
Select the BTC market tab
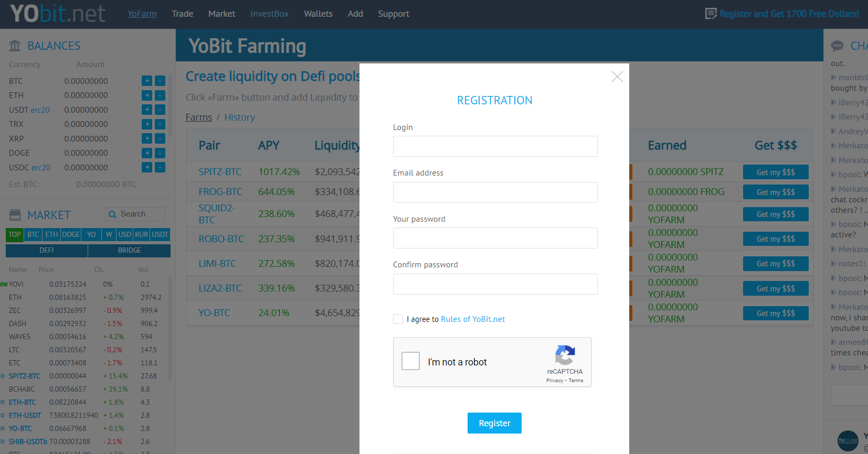(33, 234)
